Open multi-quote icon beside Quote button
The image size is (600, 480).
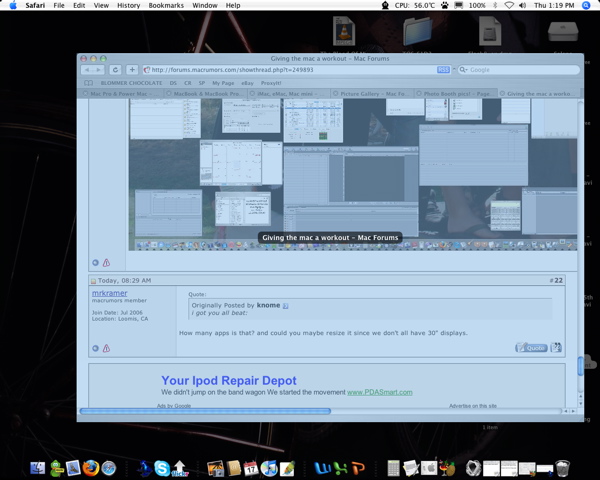[556, 347]
